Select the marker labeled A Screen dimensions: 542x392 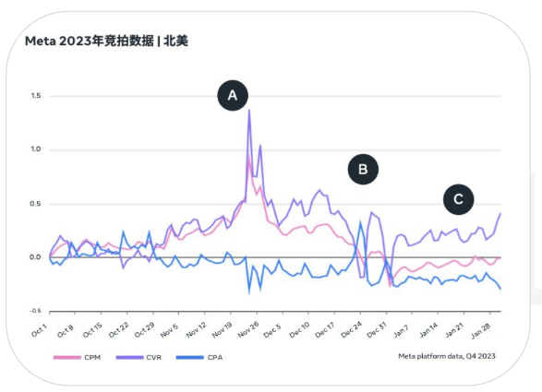click(x=233, y=95)
